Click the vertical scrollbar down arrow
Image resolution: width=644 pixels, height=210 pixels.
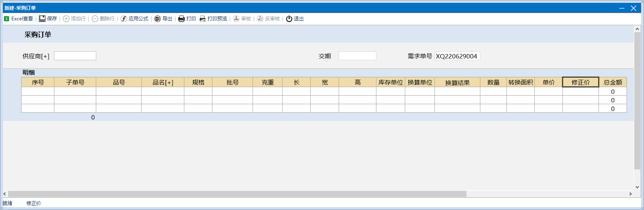point(637,187)
